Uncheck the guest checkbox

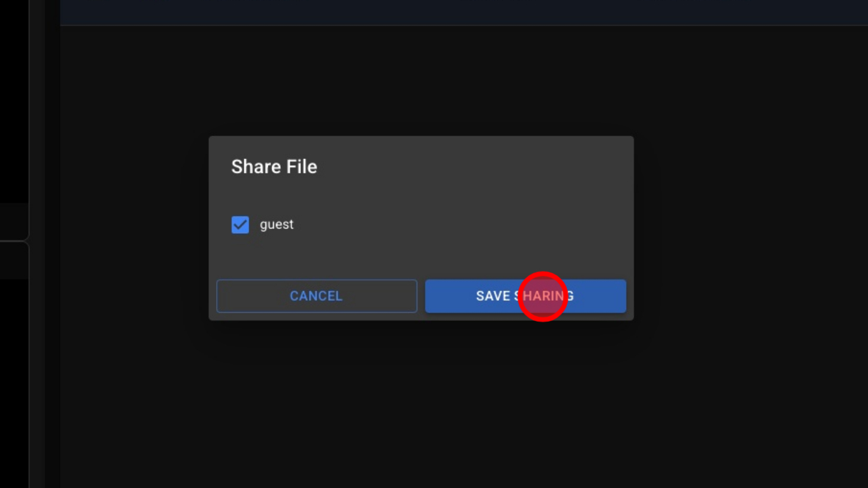pos(240,225)
